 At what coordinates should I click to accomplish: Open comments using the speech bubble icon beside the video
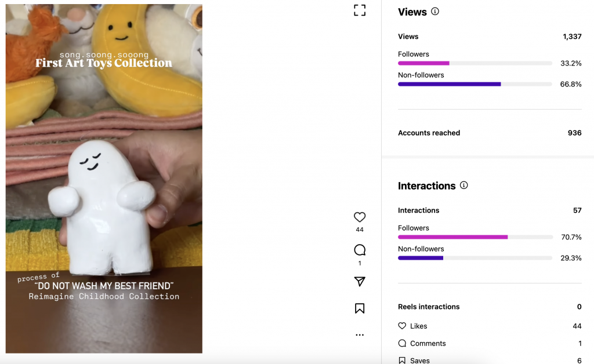(360, 250)
